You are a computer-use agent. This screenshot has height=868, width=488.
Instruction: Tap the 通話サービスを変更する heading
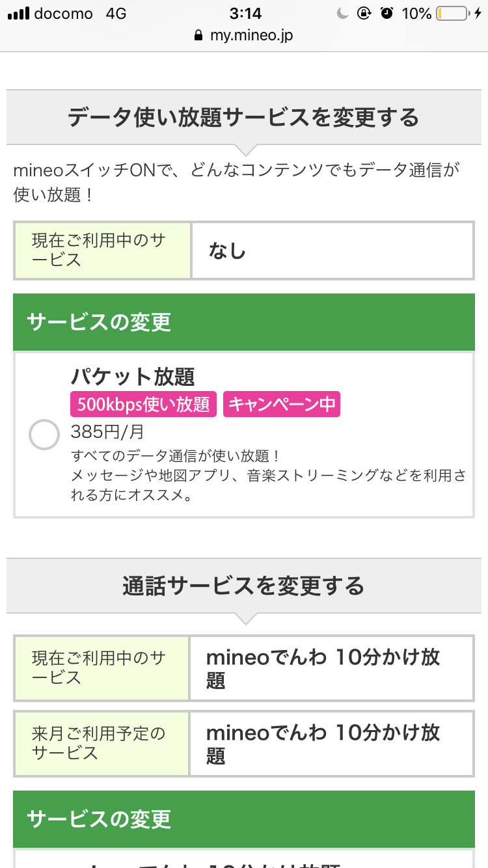click(243, 586)
